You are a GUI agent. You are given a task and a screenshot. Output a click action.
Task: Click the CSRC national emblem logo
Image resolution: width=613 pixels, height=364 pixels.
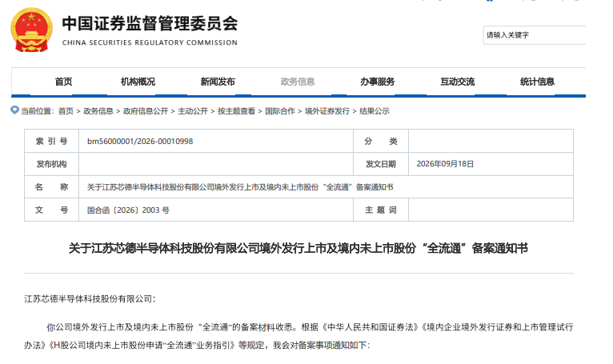point(31,30)
